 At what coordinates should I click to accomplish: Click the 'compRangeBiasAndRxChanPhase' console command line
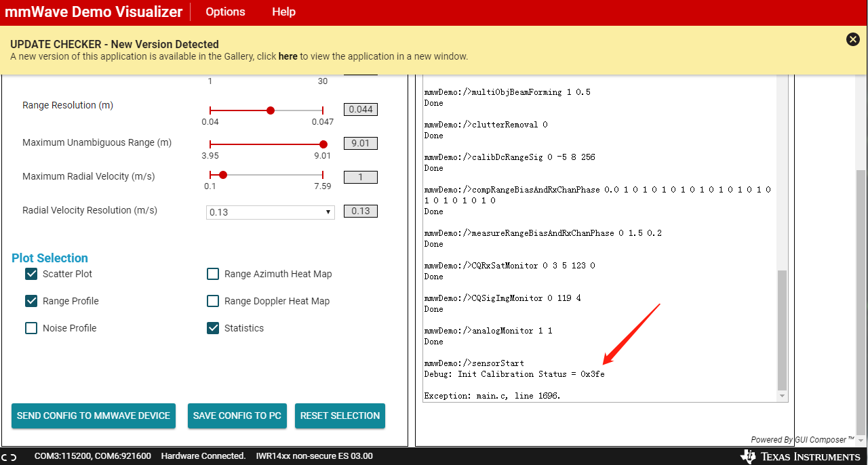click(597, 195)
